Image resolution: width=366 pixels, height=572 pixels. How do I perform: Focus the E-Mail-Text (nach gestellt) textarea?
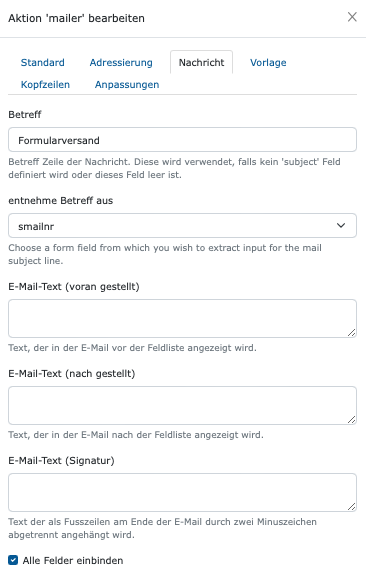coord(182,405)
